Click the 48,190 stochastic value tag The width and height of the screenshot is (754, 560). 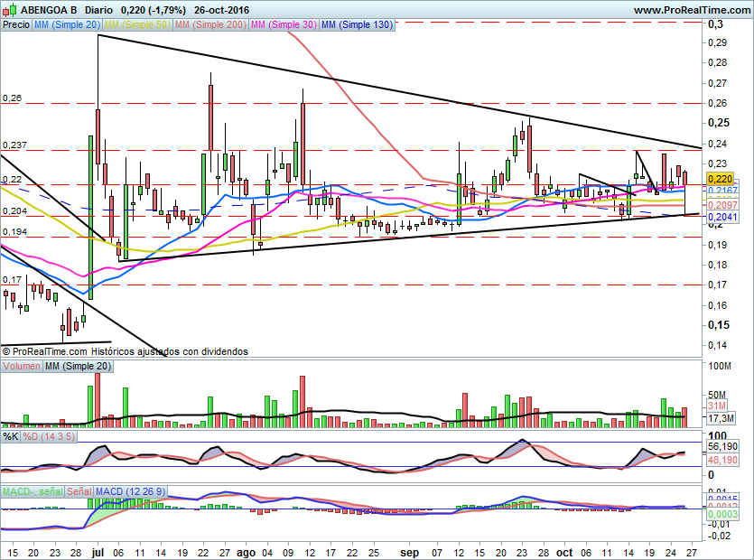(722, 460)
